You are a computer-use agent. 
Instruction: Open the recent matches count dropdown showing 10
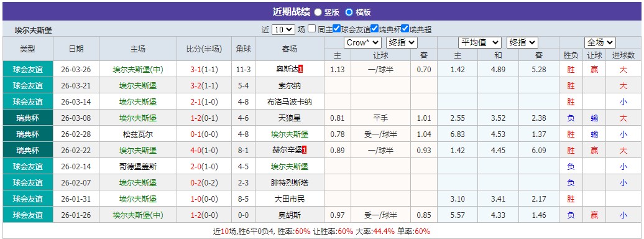pyautogui.click(x=283, y=29)
